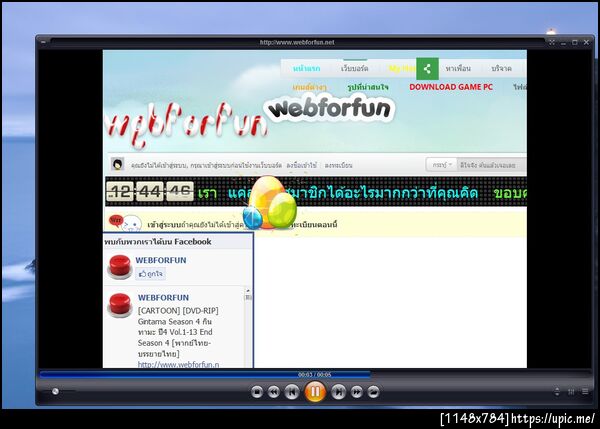Image resolution: width=600 pixels, height=429 pixels.
Task: Select the เว็บบอร์ด tab
Action: point(354,69)
